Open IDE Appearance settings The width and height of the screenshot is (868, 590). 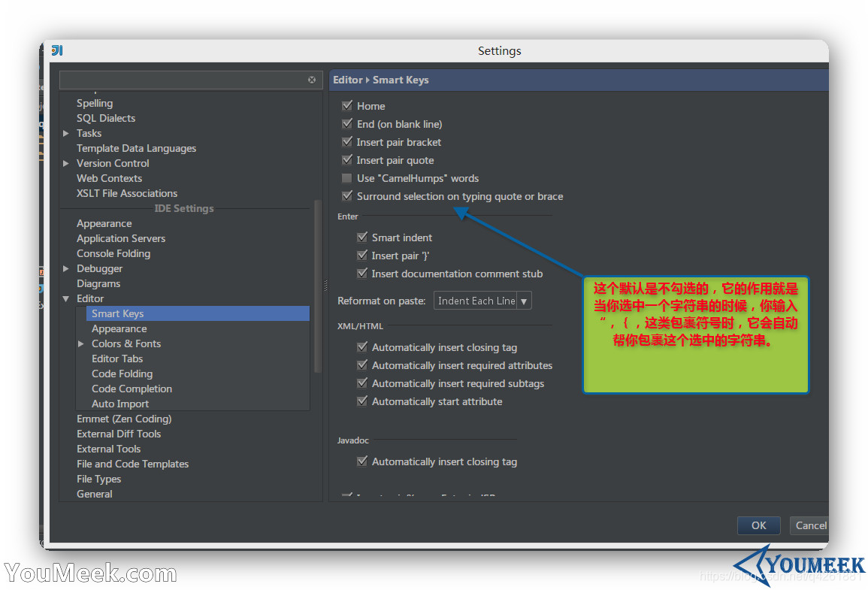104,224
